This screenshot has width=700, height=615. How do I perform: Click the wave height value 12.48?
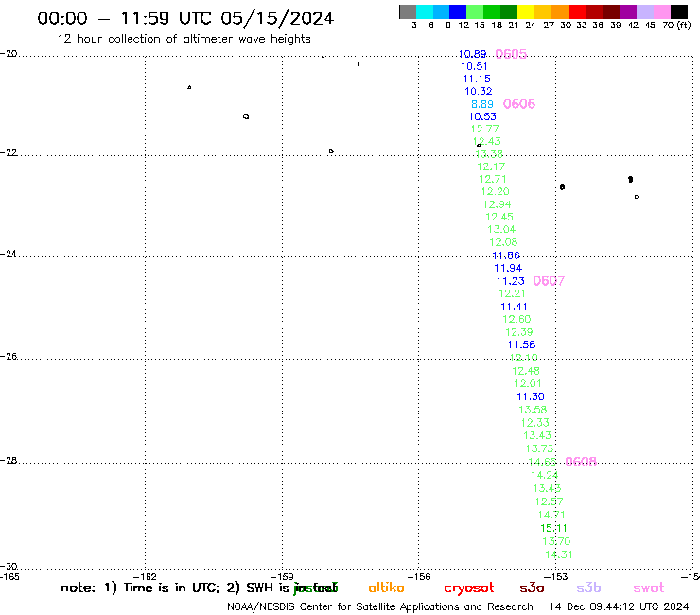(526, 371)
